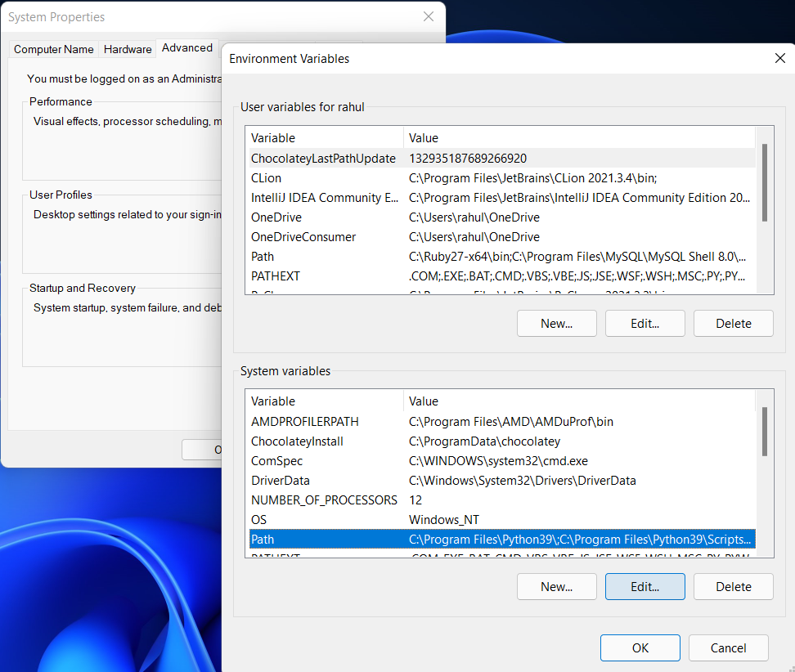The width and height of the screenshot is (795, 672).
Task: Select the ChocolateyLastPathUpdate user variable
Action: click(323, 159)
